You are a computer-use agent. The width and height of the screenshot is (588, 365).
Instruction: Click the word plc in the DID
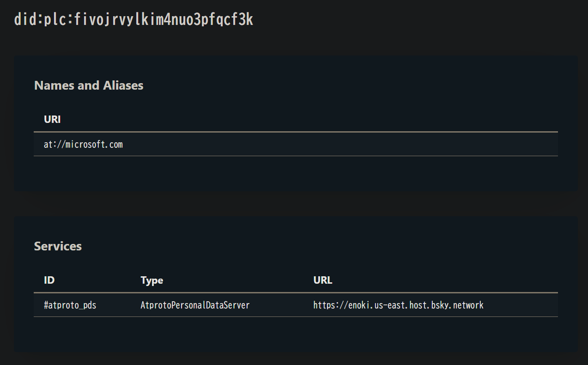pyautogui.click(x=55, y=19)
